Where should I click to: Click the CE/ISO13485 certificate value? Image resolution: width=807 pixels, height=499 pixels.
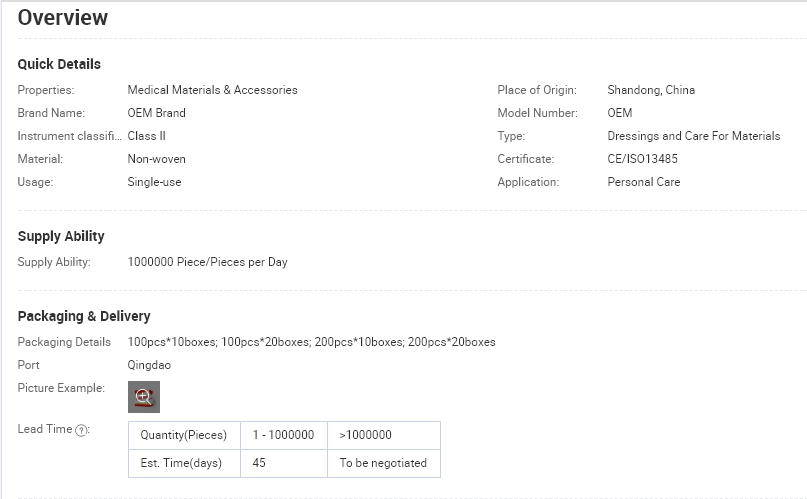point(642,159)
